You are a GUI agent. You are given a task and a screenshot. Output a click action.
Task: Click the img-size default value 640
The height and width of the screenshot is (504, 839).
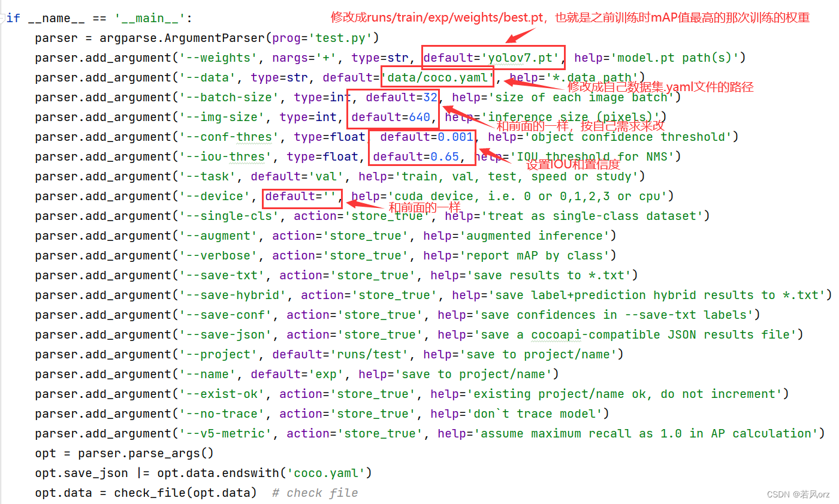pyautogui.click(x=420, y=117)
